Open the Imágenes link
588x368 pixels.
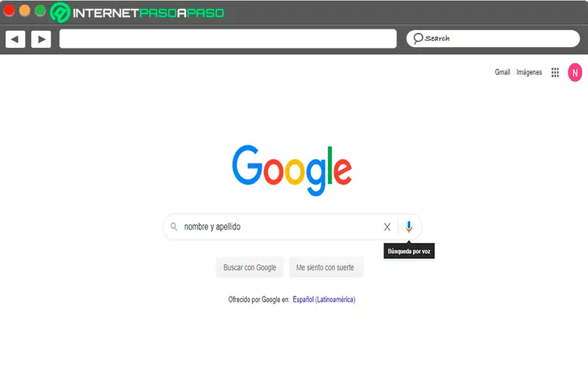click(x=529, y=72)
